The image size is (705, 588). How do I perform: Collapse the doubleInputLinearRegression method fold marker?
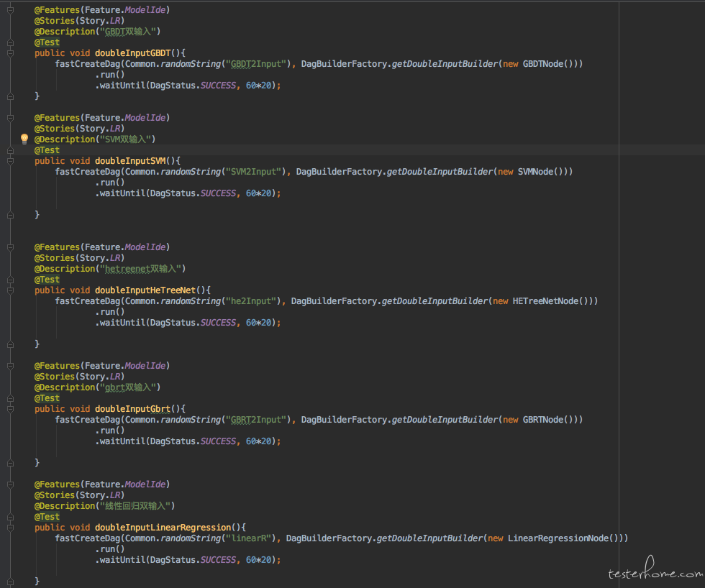(x=10, y=528)
